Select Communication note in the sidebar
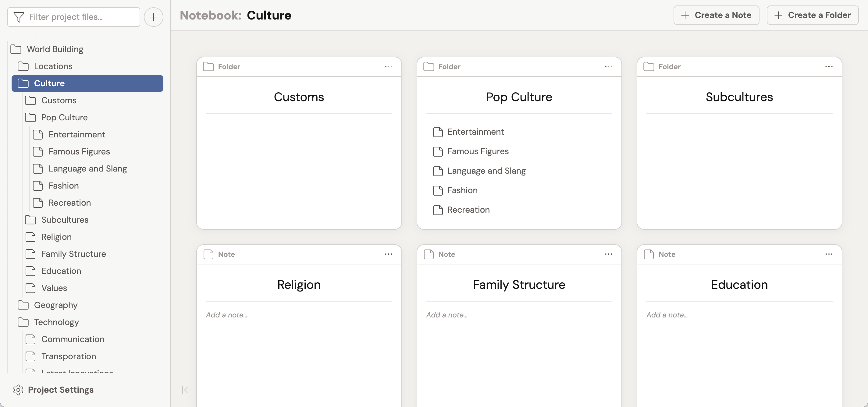Viewport: 868px width, 407px height. pos(73,339)
